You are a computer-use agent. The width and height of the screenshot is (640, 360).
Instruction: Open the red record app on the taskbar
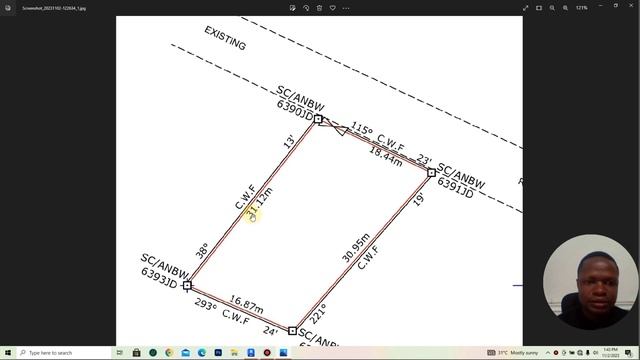pyautogui.click(x=267, y=353)
